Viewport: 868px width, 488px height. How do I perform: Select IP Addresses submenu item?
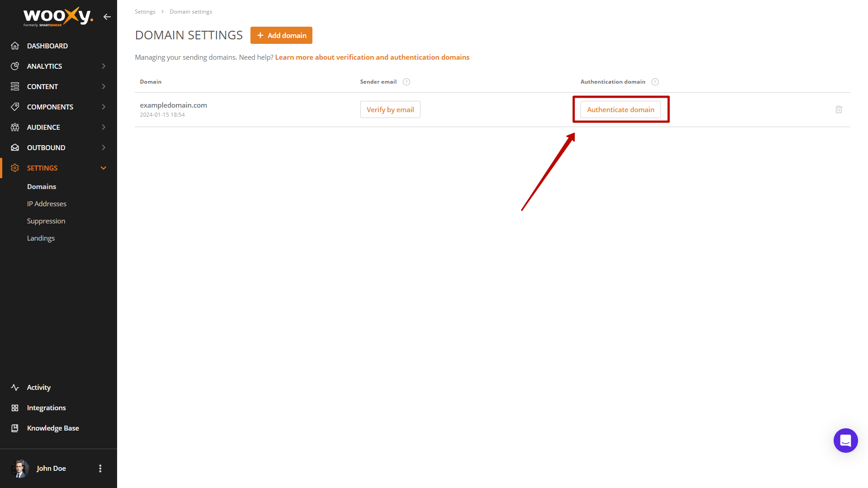pos(47,204)
